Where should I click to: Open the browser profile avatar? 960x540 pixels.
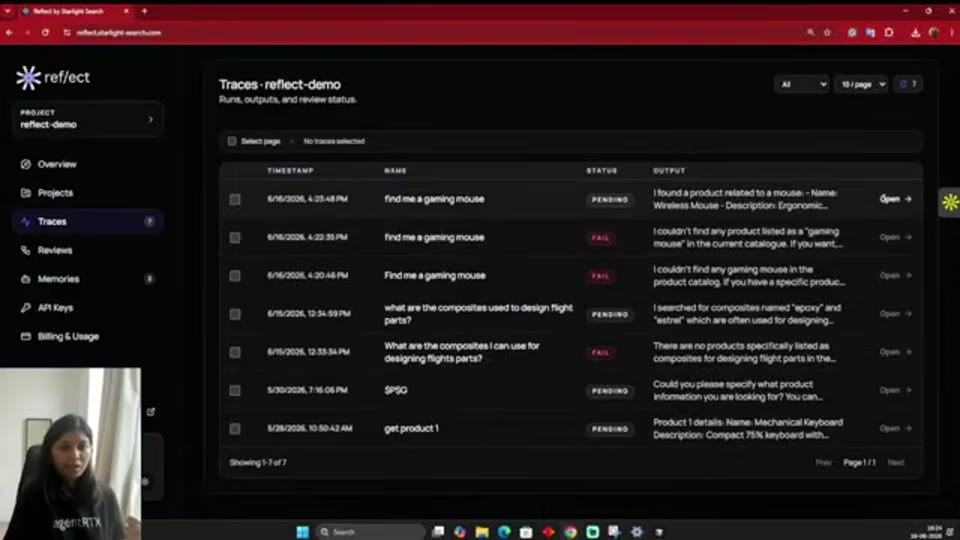934,32
